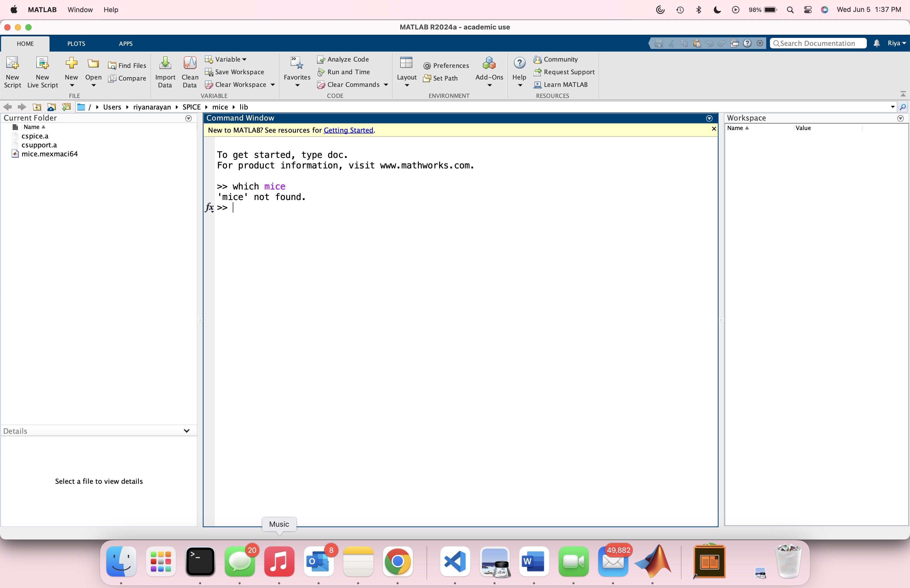
Task: Collapse the Details panel chevron
Action: tap(187, 431)
